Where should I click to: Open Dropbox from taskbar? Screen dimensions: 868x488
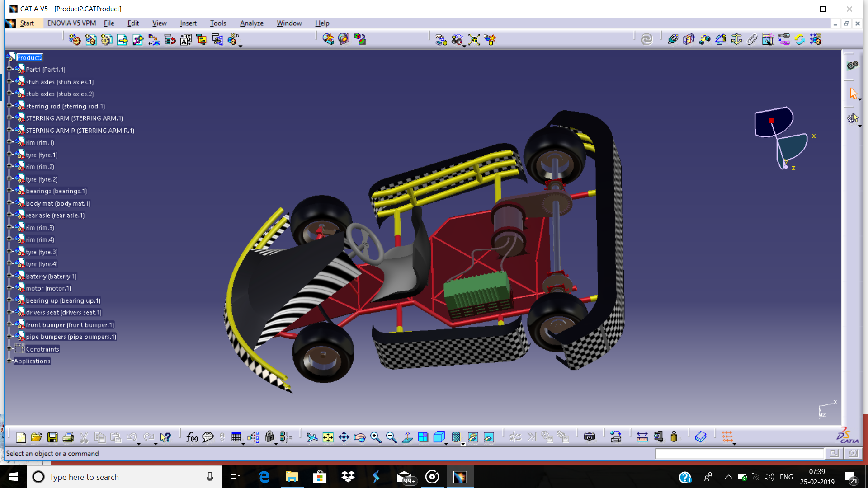pyautogui.click(x=348, y=477)
